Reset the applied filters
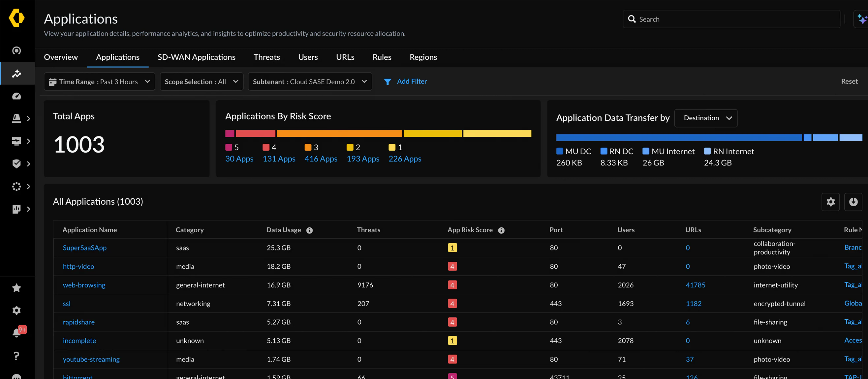 click(849, 81)
